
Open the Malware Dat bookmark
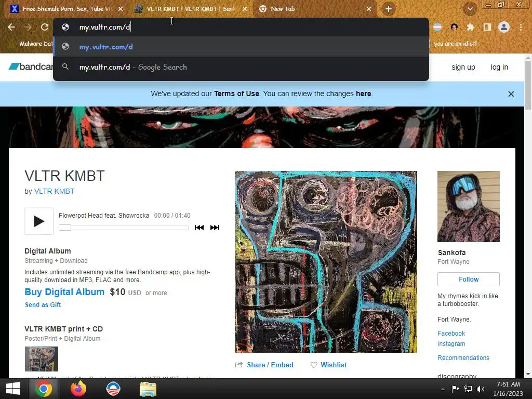coord(36,44)
